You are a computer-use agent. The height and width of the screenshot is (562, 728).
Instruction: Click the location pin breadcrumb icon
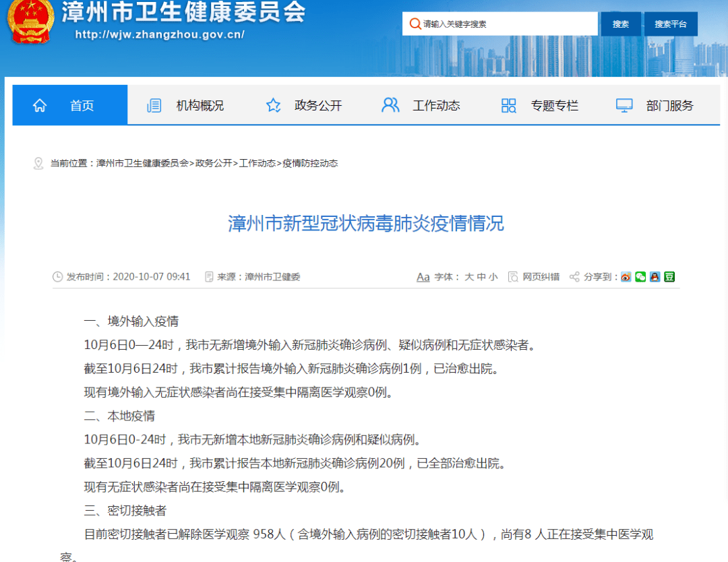point(38,163)
